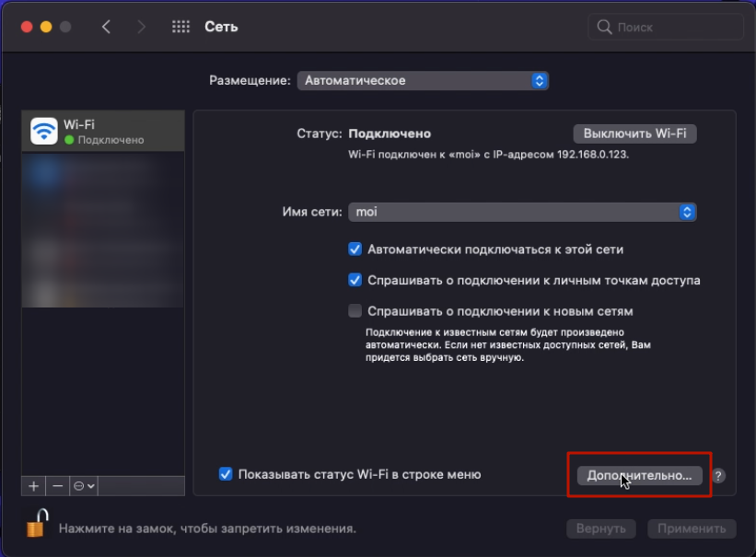Uncheck show Wi-Fi status in menu bar

[226, 474]
